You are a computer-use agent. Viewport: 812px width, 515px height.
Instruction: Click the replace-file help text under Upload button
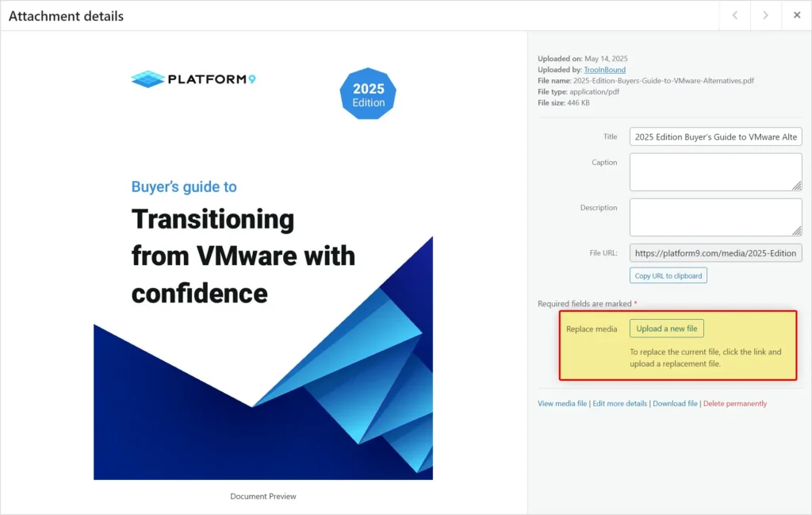click(x=705, y=358)
